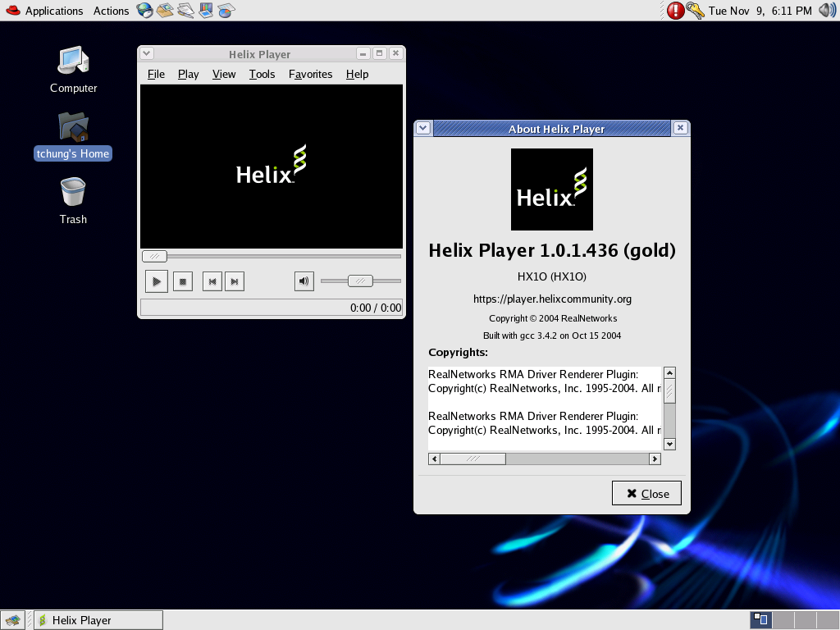Click the 'Copyrights:' label
This screenshot has width=840, height=630.
[x=458, y=352]
